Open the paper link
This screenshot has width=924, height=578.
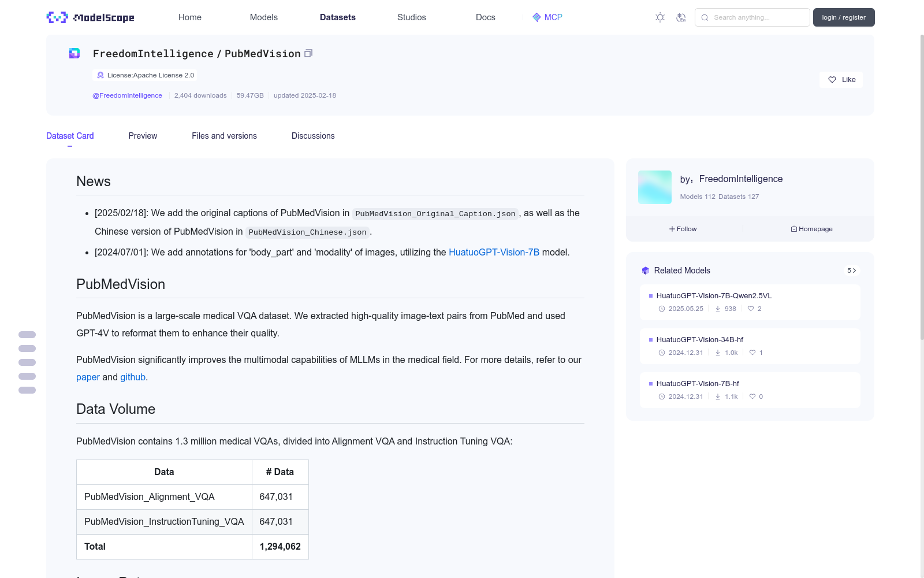pos(88,377)
